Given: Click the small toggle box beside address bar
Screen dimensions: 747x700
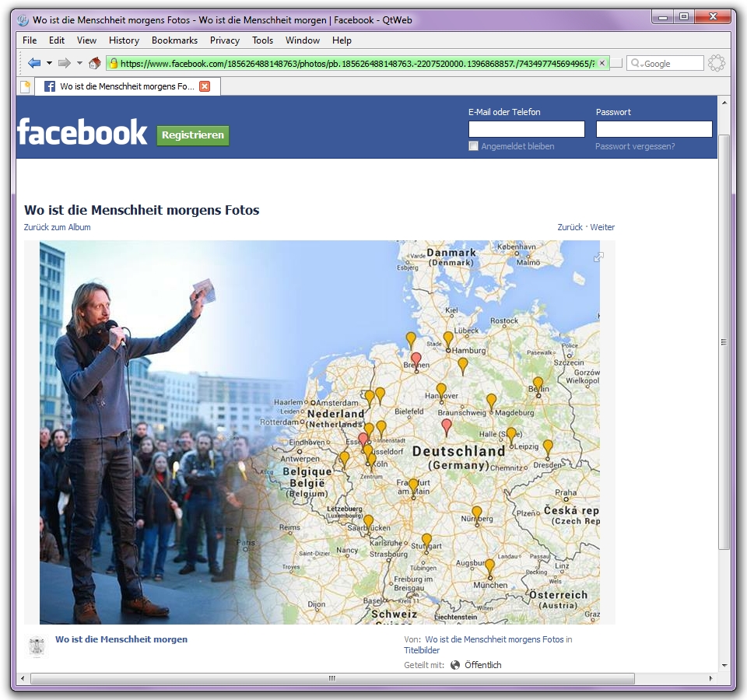Looking at the screenshot, I should 616,63.
